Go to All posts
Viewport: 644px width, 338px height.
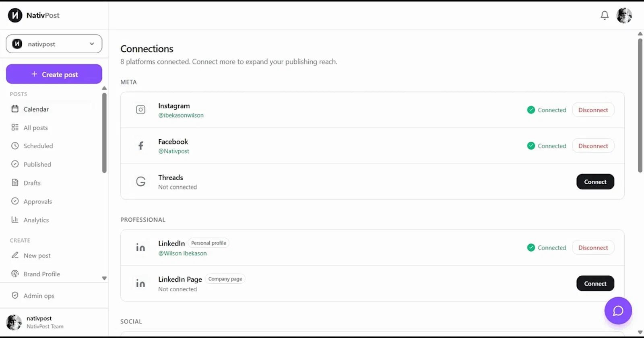(35, 128)
